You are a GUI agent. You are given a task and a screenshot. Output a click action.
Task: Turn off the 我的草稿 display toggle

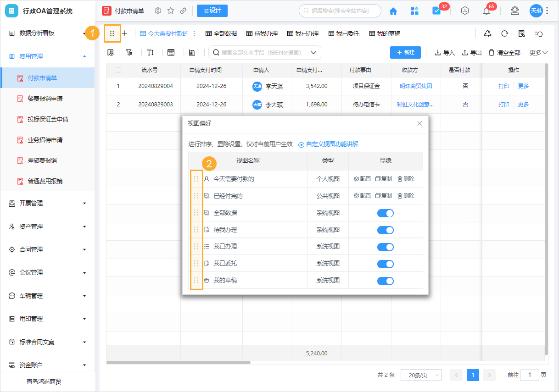tap(386, 281)
